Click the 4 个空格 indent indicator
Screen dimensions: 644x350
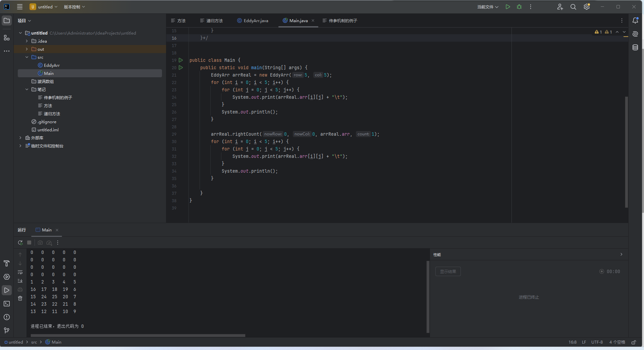[x=617, y=342]
